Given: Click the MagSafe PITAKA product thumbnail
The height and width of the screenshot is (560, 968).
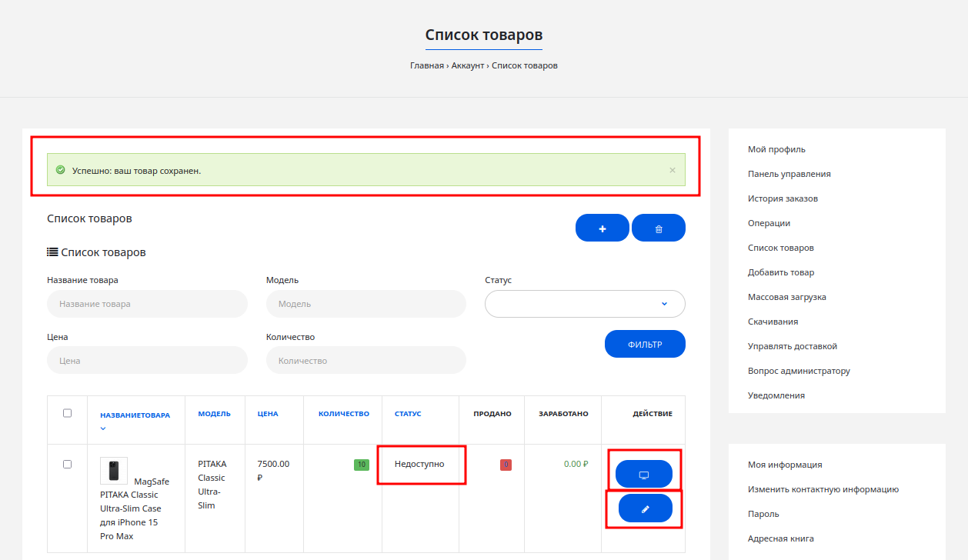Looking at the screenshot, I should tap(114, 471).
